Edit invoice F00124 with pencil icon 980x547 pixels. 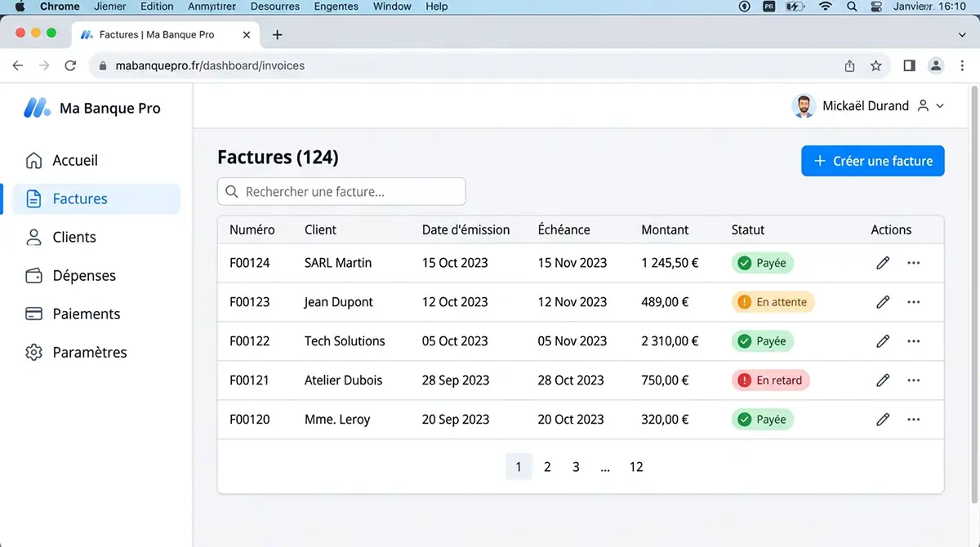[x=883, y=263]
